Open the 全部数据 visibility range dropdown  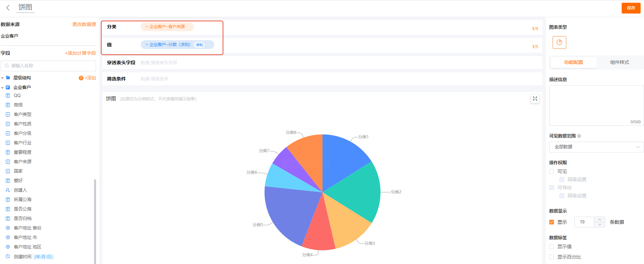pyautogui.click(x=596, y=147)
